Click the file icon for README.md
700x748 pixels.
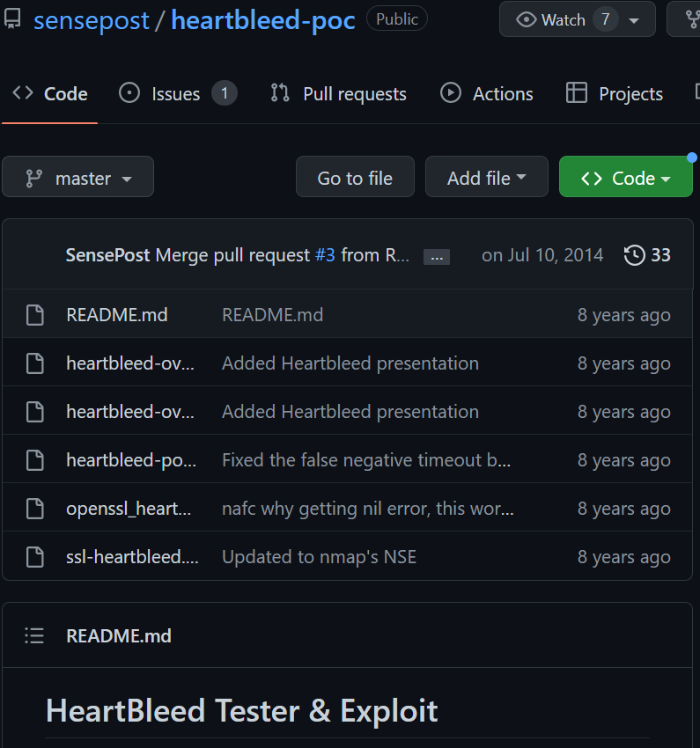tap(35, 315)
